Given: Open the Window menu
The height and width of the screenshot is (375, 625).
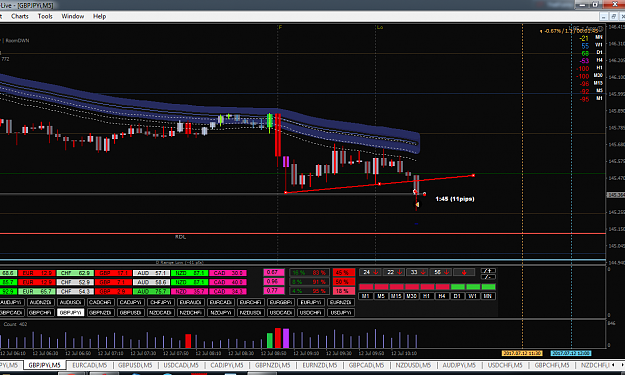Looking at the screenshot, I should coord(73,16).
